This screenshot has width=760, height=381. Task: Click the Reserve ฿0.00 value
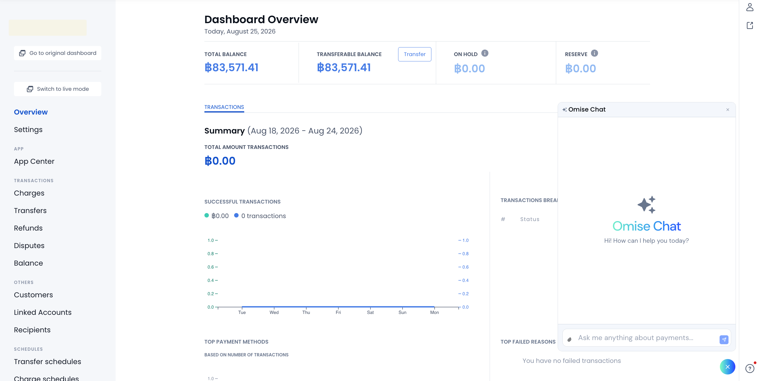coord(580,68)
